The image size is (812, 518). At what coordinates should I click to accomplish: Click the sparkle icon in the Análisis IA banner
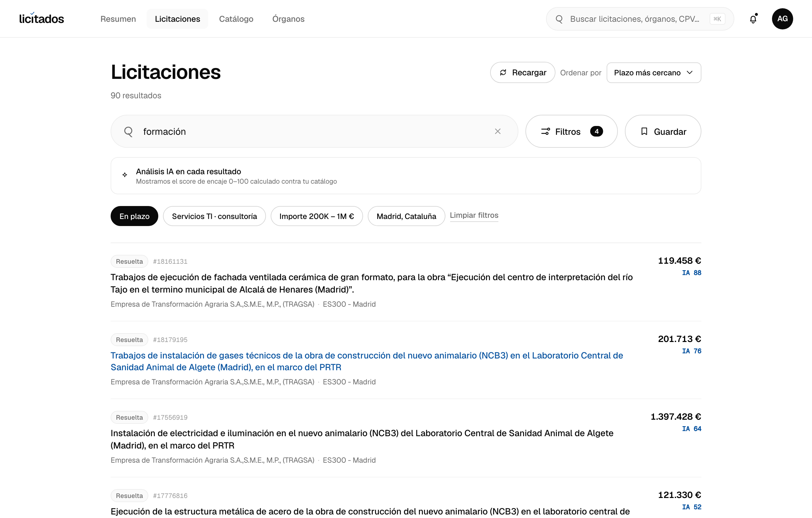(x=125, y=175)
